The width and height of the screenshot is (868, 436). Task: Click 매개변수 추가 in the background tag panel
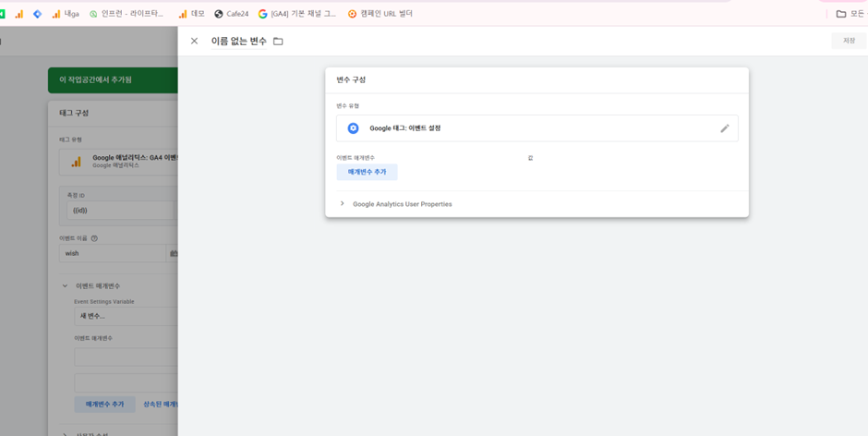click(x=104, y=405)
